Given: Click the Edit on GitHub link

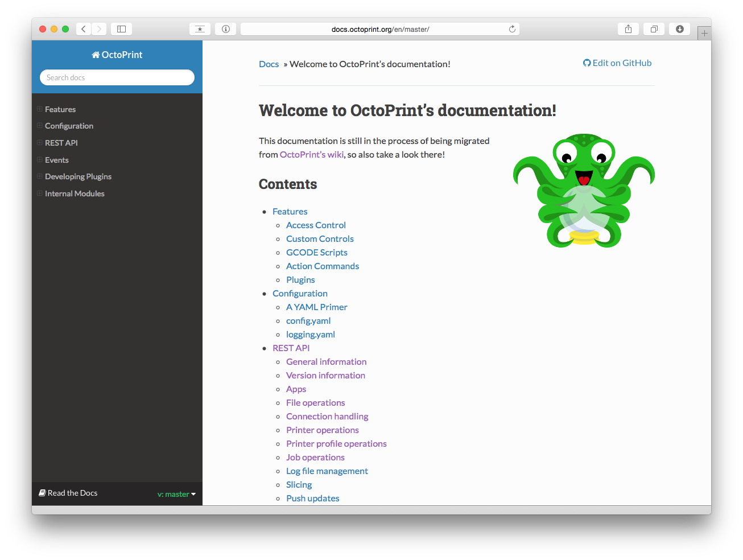Looking at the screenshot, I should (617, 63).
